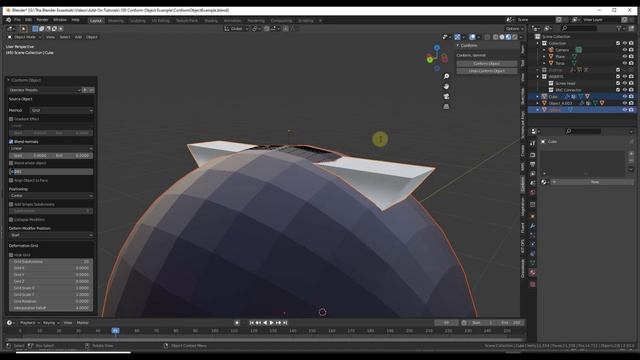The height and width of the screenshot is (360, 640).
Task: Enable Add Simple Subdivisions checkbox
Action: pos(11,204)
